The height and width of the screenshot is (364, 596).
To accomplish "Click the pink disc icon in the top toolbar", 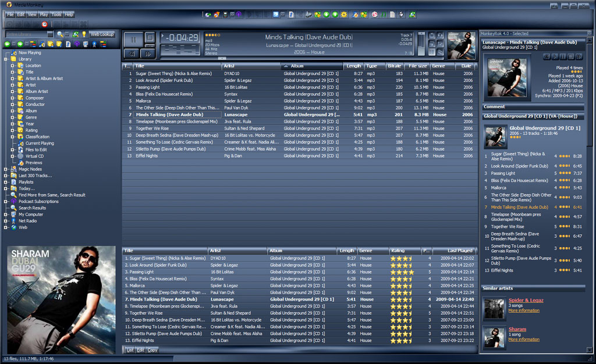I will (374, 15).
